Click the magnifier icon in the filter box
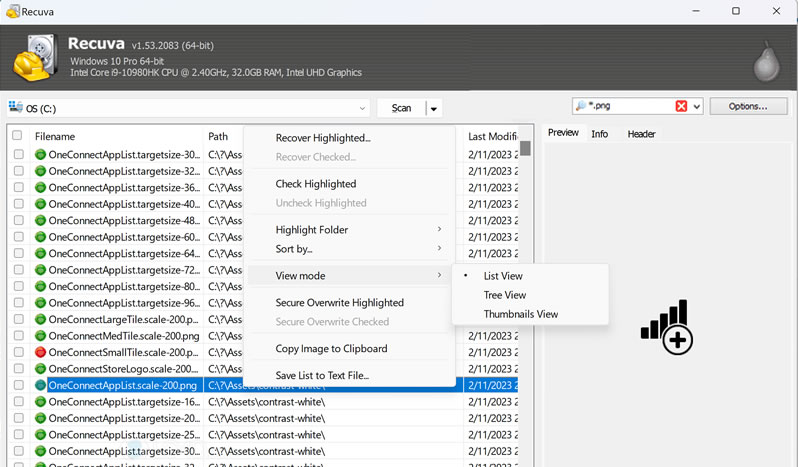Image resolution: width=798 pixels, height=467 pixels. pos(580,106)
